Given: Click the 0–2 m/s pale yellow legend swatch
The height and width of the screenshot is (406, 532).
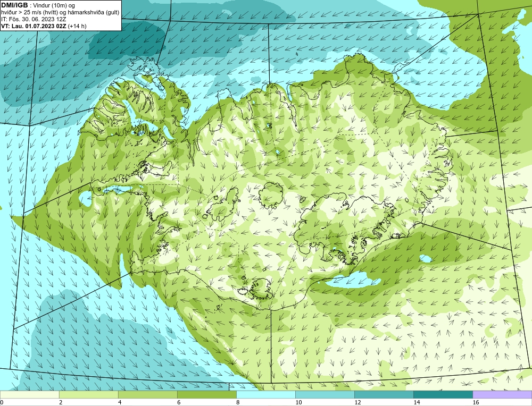Looking at the screenshot, I should click(29, 395).
